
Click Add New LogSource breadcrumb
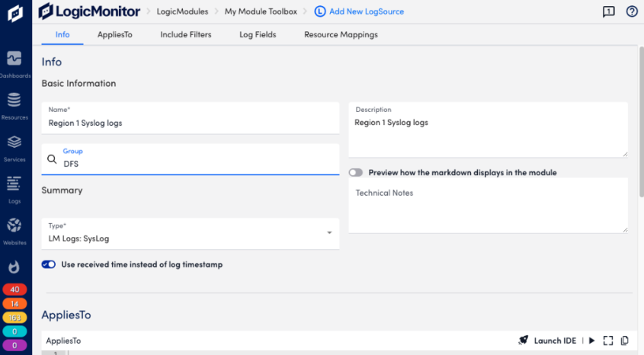[x=367, y=11]
